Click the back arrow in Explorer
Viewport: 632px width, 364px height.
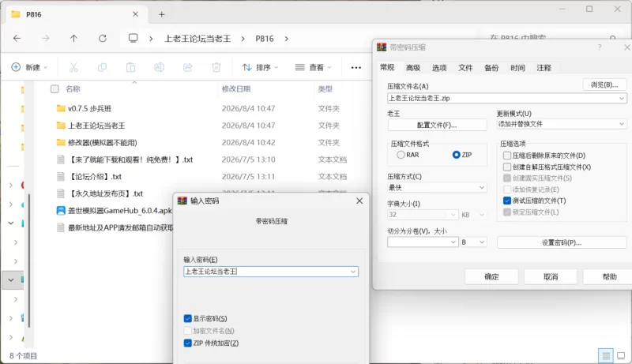(17, 38)
